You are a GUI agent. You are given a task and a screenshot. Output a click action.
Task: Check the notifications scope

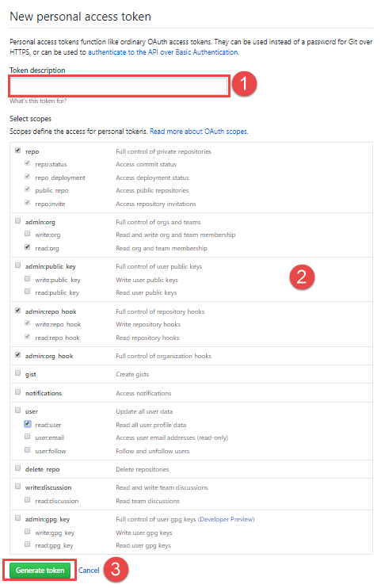coord(17,392)
